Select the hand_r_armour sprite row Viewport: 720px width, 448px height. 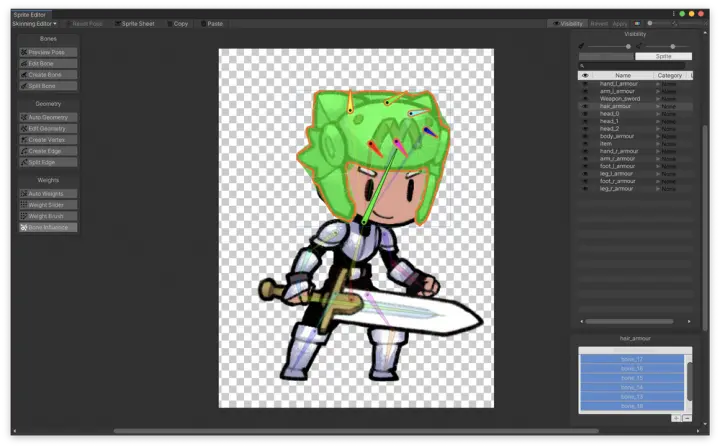636,151
